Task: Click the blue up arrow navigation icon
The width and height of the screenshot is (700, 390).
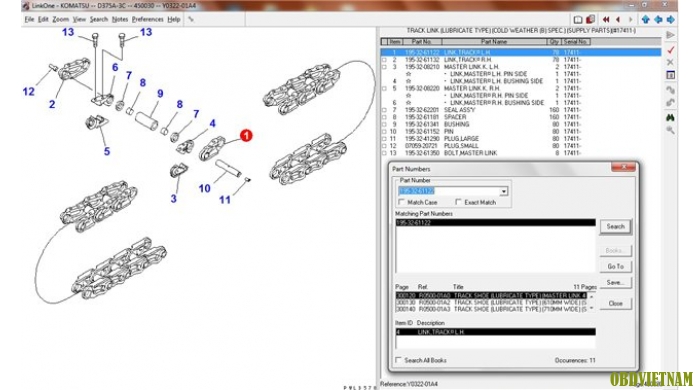Action: click(x=646, y=20)
